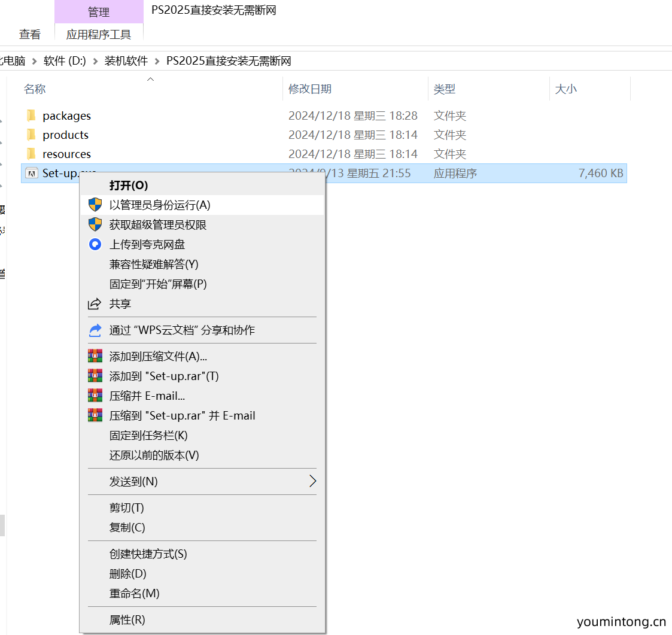
Task: Click the Quark cloud icon beside 上传到夸克网盘
Action: click(x=95, y=244)
